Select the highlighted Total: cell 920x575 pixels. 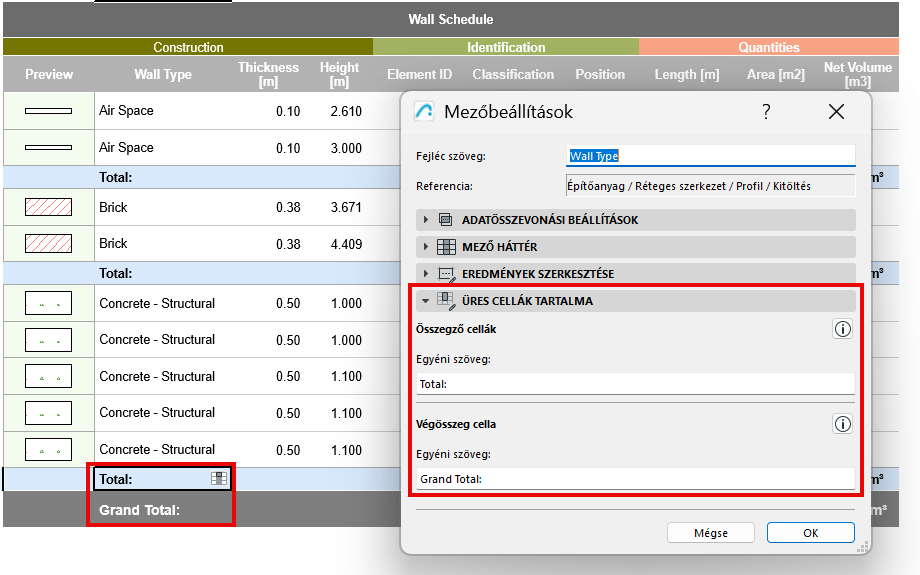pyautogui.click(x=163, y=479)
